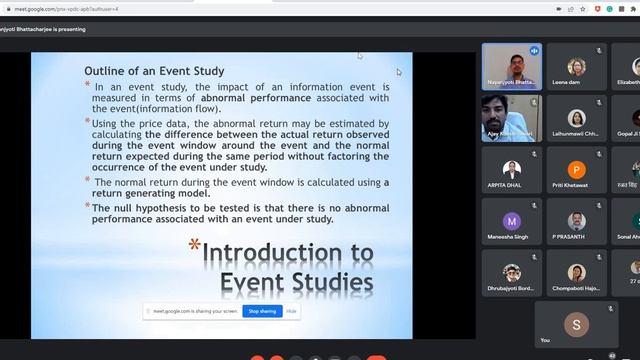Stop sharing your screen
Image resolution: width=640 pixels, height=360 pixels.
point(262,311)
